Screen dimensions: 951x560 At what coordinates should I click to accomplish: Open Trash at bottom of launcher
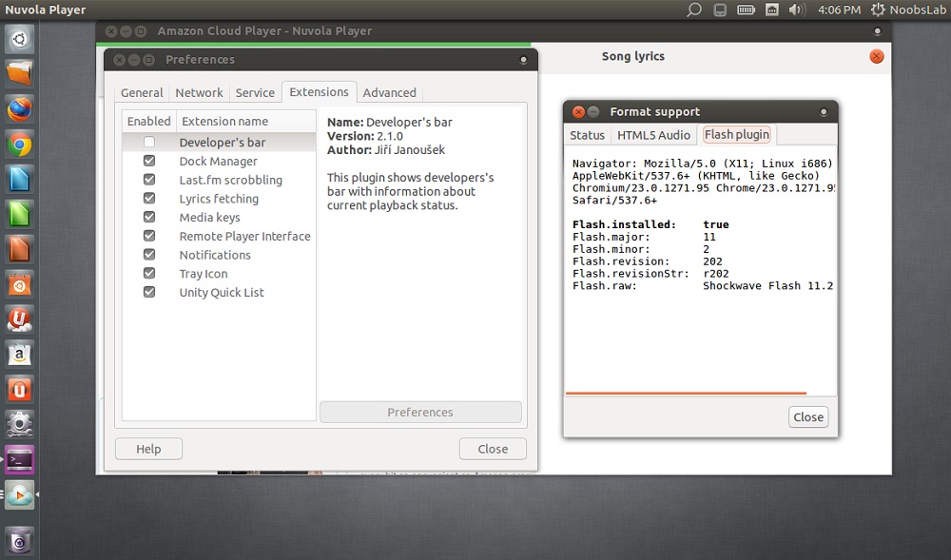(19, 541)
